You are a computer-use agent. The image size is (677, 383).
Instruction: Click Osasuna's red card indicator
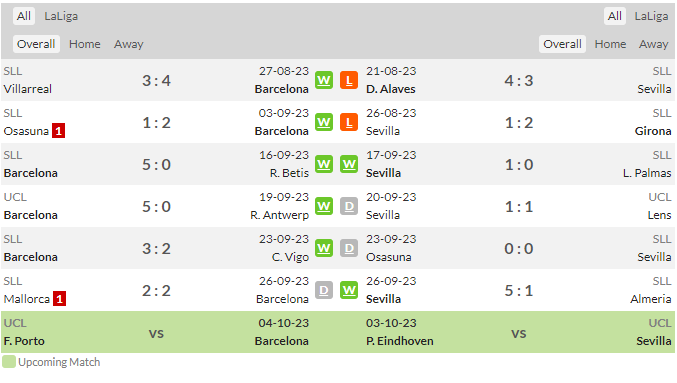59,130
